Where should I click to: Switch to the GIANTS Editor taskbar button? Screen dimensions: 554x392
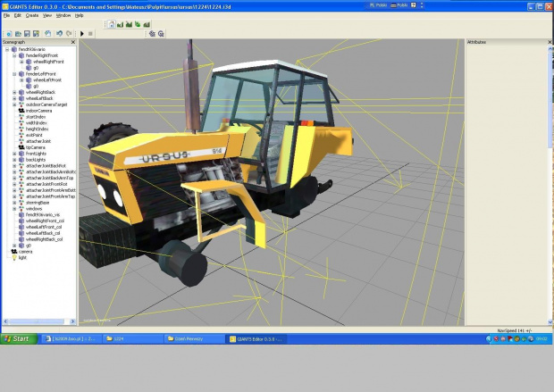point(256,339)
